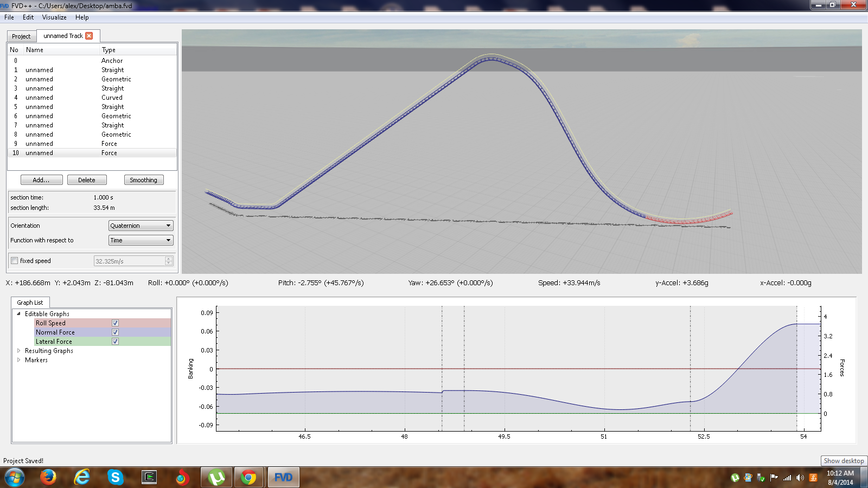Viewport: 868px width, 488px height.
Task: Click the Smoothing button
Action: click(143, 180)
